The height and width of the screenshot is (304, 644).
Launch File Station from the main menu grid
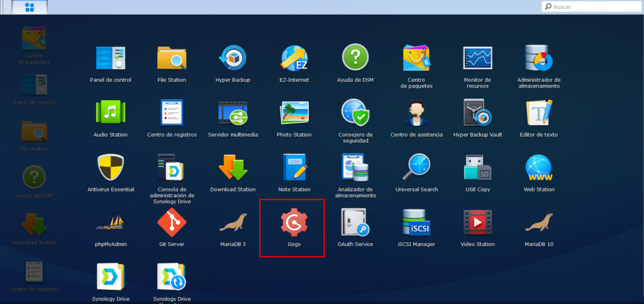point(172,58)
